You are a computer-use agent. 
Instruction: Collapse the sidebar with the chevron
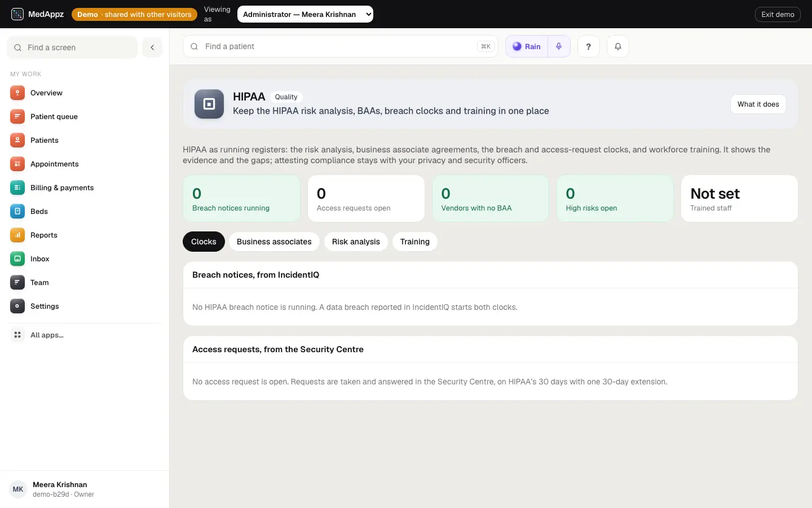pos(152,47)
